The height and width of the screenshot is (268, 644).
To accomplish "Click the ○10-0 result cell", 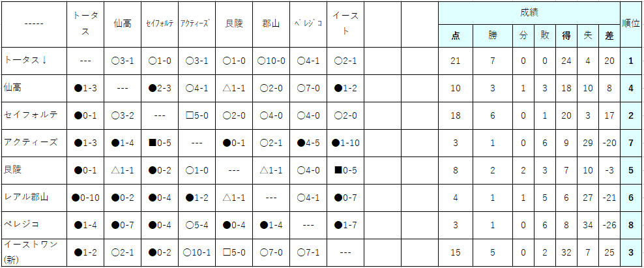I will click(x=271, y=61).
